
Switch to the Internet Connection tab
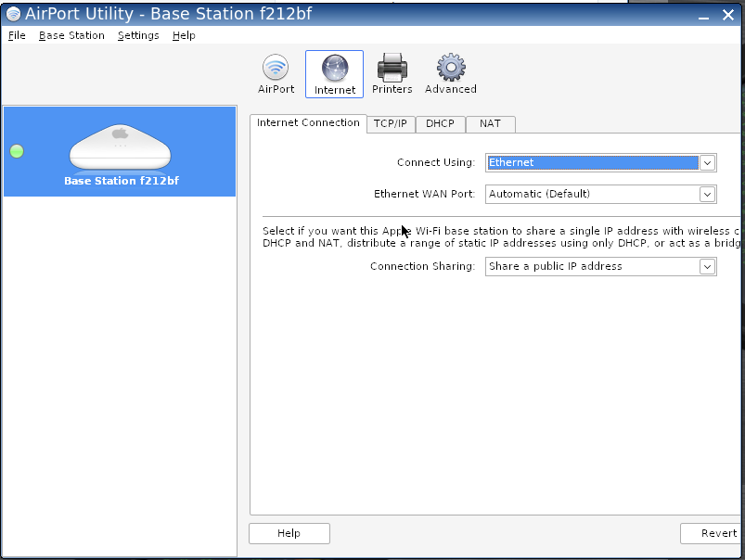pos(308,123)
